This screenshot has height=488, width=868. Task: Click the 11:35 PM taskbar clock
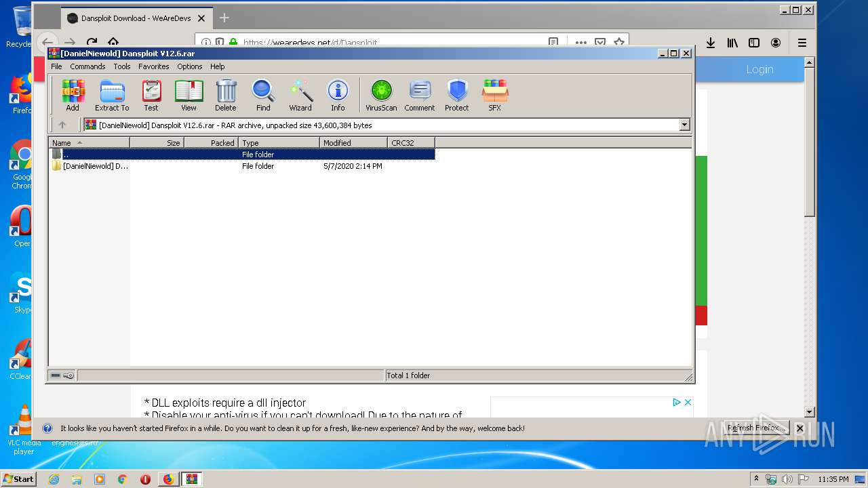coord(833,479)
